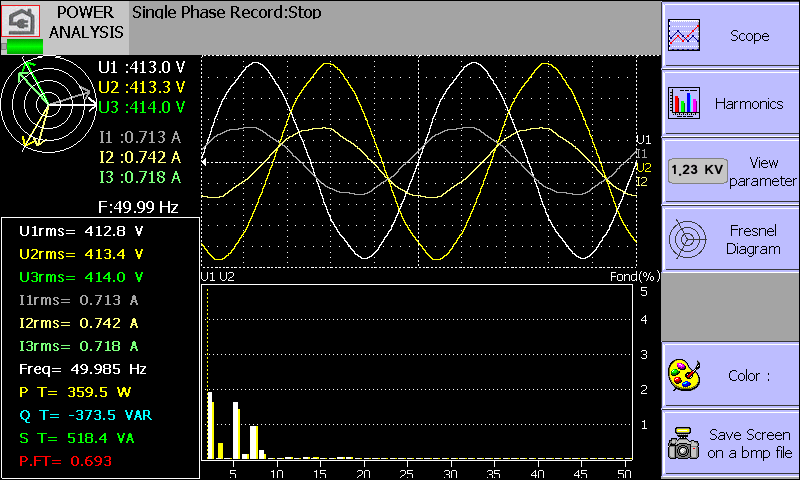This screenshot has width=800, height=480.
Task: Click the POWER ANALYSIS title
Action: [x=86, y=22]
